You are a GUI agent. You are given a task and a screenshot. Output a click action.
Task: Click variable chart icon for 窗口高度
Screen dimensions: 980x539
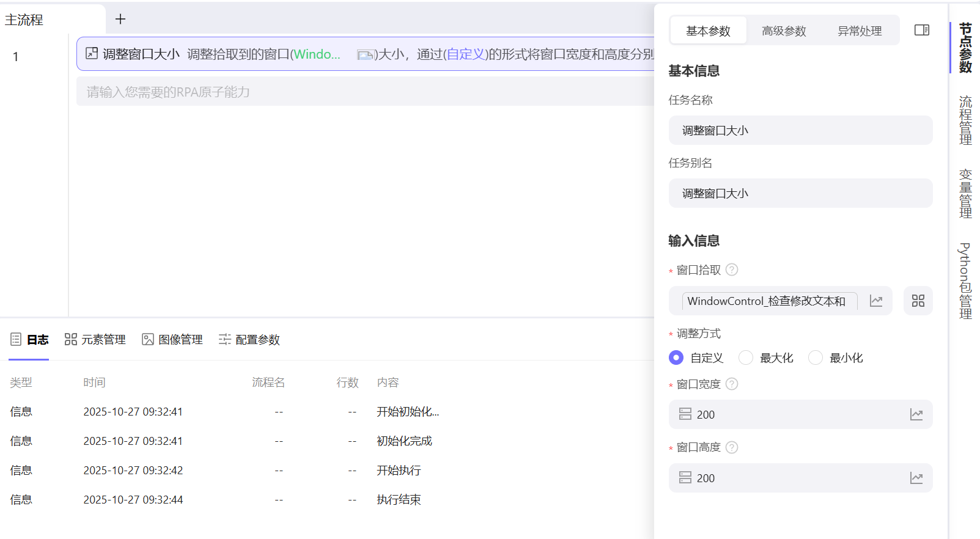(916, 478)
